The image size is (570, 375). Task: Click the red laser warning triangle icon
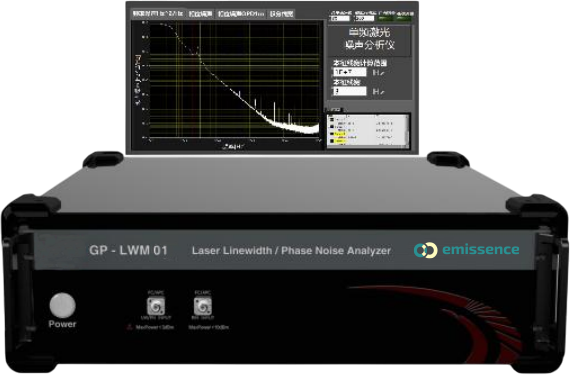tap(129, 327)
